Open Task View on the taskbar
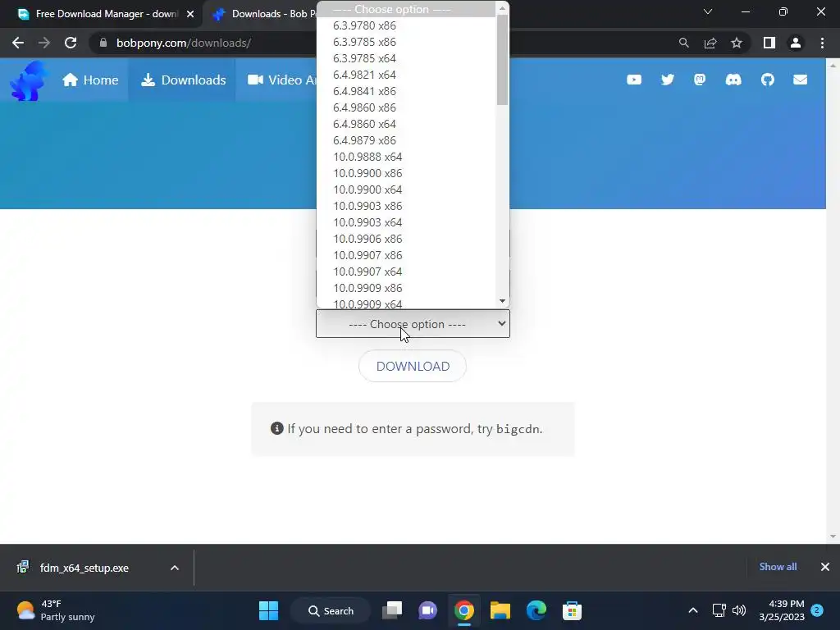This screenshot has width=840, height=630. click(x=392, y=610)
